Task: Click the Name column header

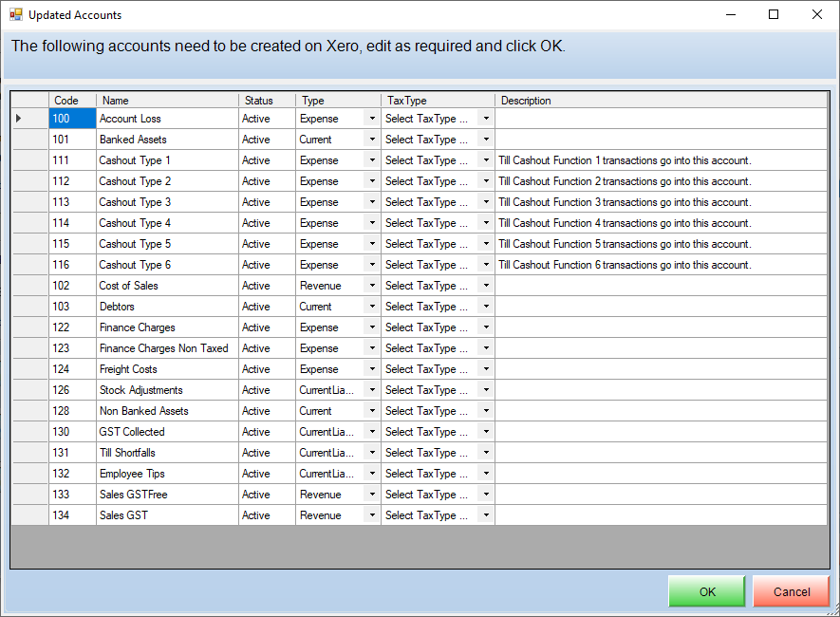Action: click(167, 101)
